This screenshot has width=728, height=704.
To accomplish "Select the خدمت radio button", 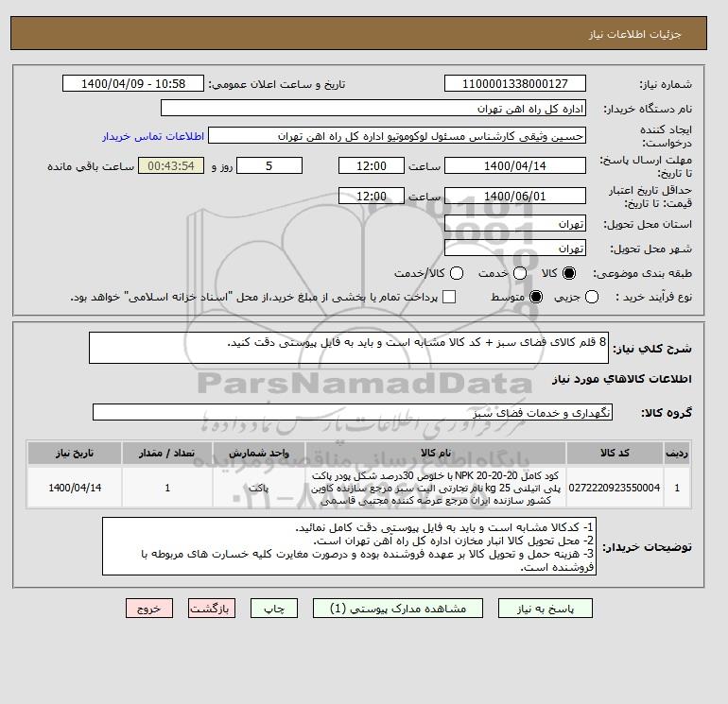I will (x=520, y=273).
